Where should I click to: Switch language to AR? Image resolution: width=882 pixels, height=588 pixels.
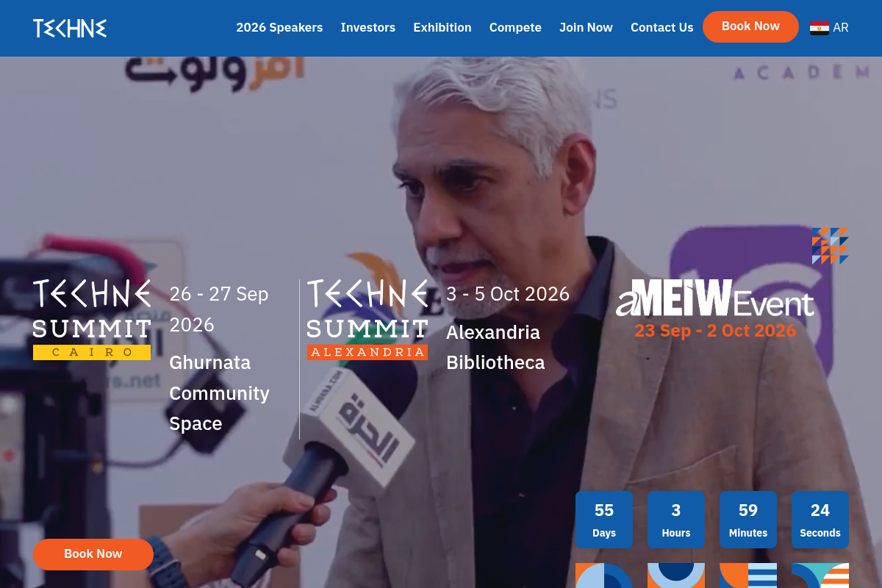coord(841,28)
